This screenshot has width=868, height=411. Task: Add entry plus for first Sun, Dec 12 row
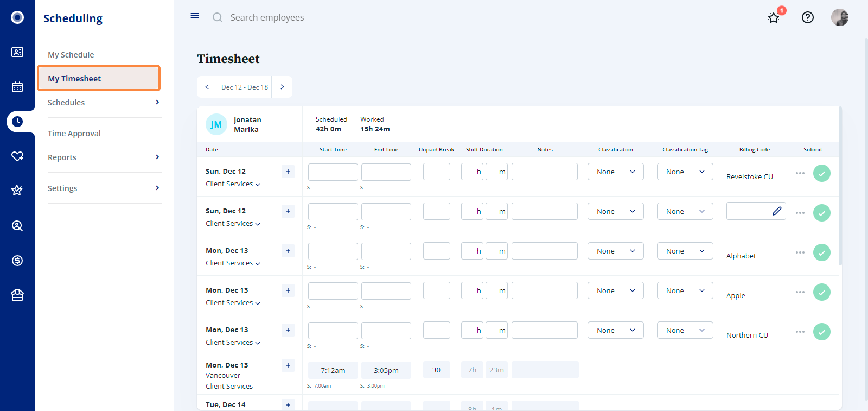[288, 172]
